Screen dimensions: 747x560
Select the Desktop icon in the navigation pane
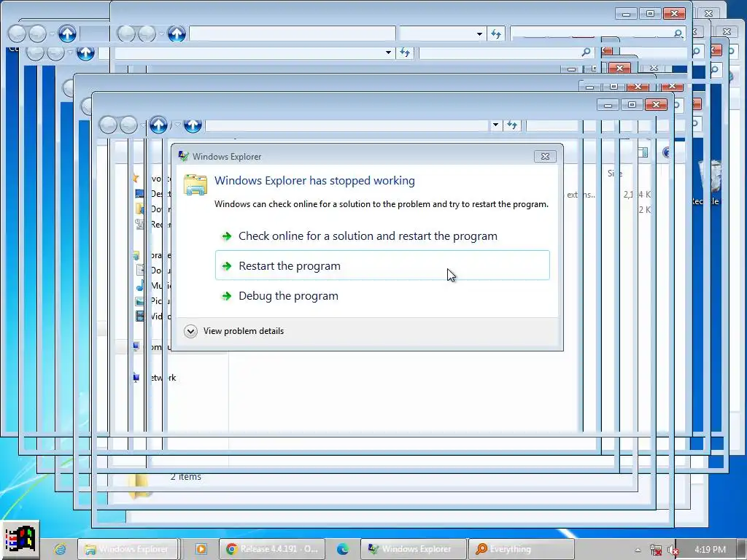[139, 194]
